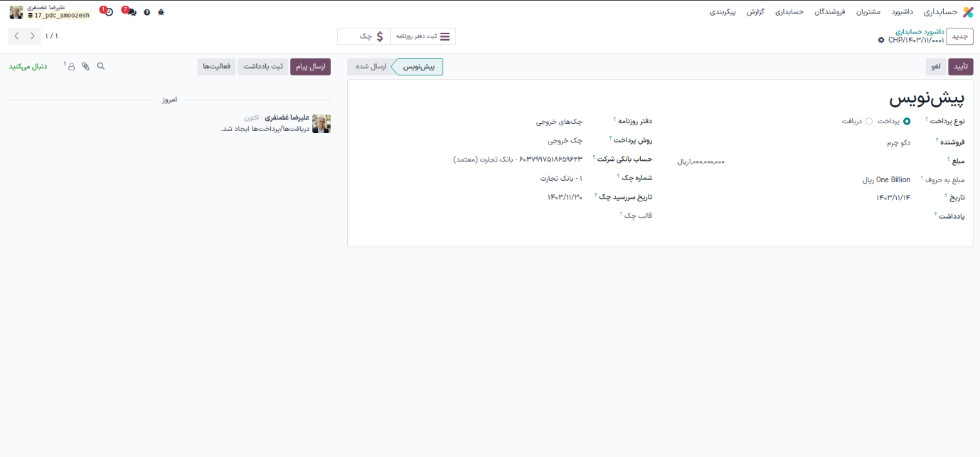Open the debug bug icon
This screenshot has height=457, width=980.
161,12
